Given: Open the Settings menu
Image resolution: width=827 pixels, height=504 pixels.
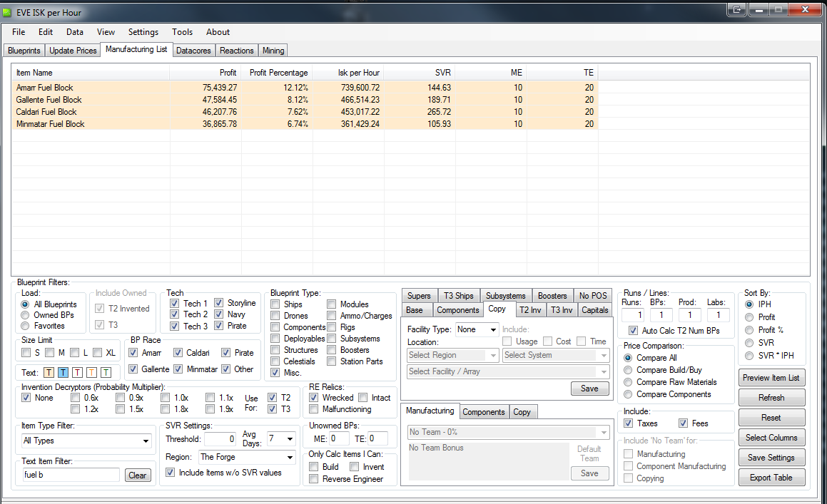Looking at the screenshot, I should pos(143,32).
